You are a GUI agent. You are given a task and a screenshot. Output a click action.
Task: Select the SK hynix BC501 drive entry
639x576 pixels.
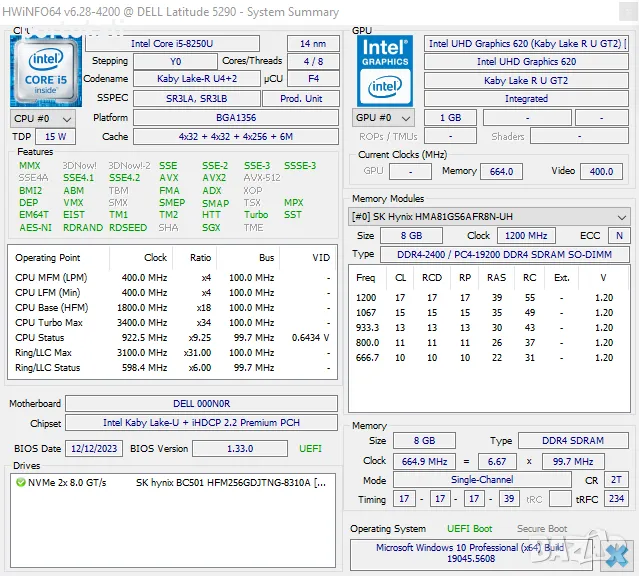pyautogui.click(x=230, y=482)
